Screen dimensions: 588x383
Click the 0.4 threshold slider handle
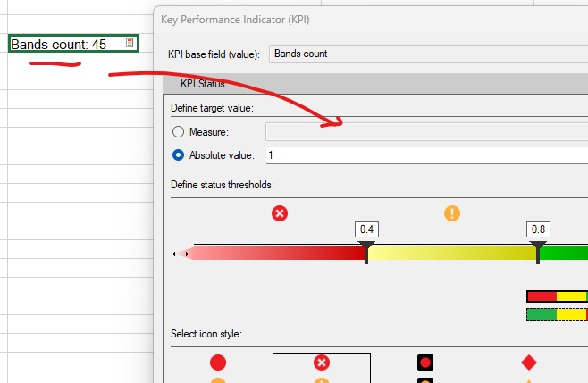[366, 253]
